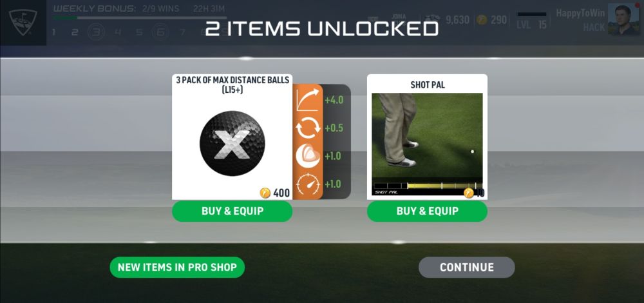Click the gold coin icon beside 290
This screenshot has width=644, height=303.
(x=482, y=20)
